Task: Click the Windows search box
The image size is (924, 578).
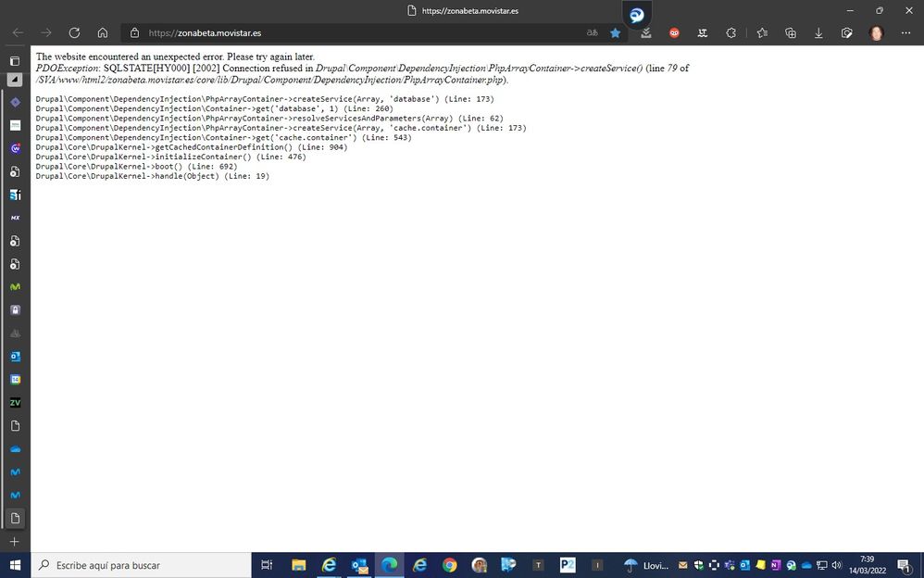Action: click(x=141, y=565)
